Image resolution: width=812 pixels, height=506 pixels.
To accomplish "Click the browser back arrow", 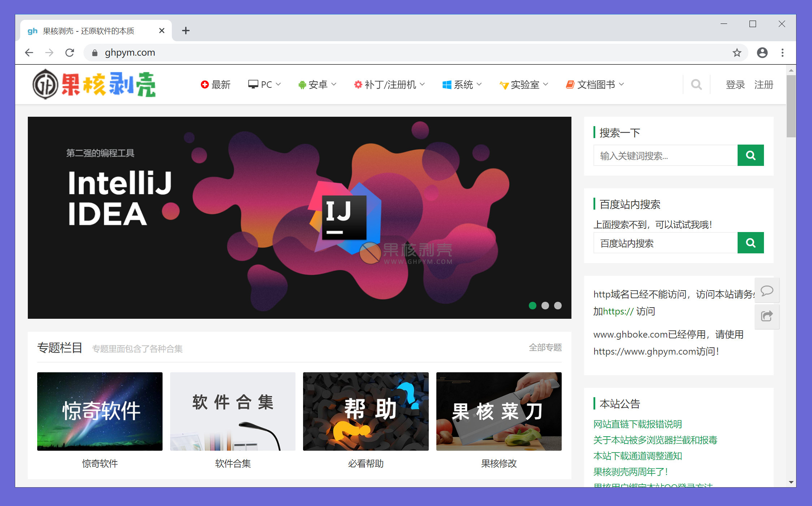I will click(29, 53).
